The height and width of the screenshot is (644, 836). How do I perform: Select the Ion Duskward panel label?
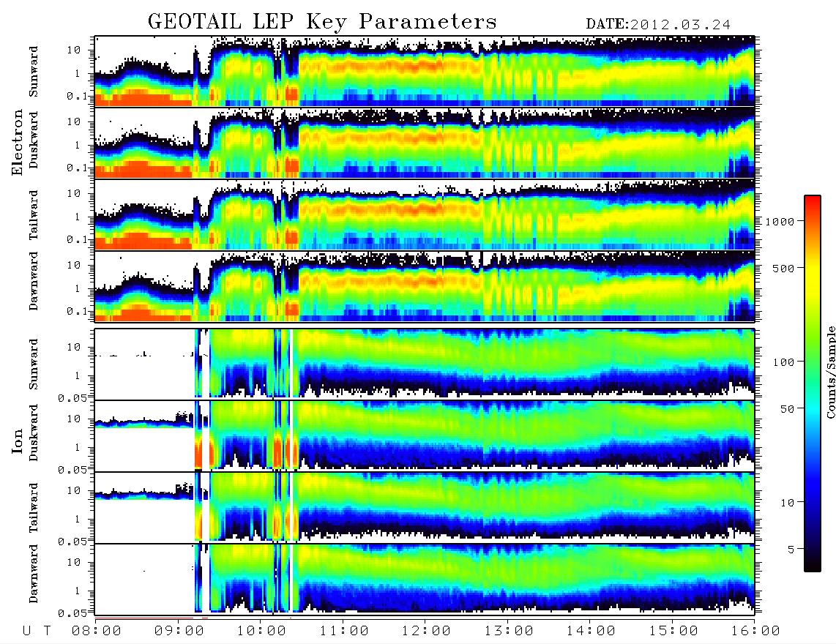34,433
